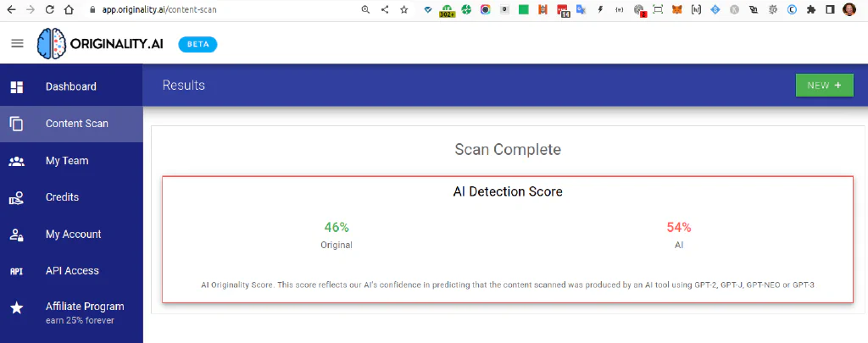868x343 pixels.
Task: Click the browser forward arrow
Action: point(31,9)
